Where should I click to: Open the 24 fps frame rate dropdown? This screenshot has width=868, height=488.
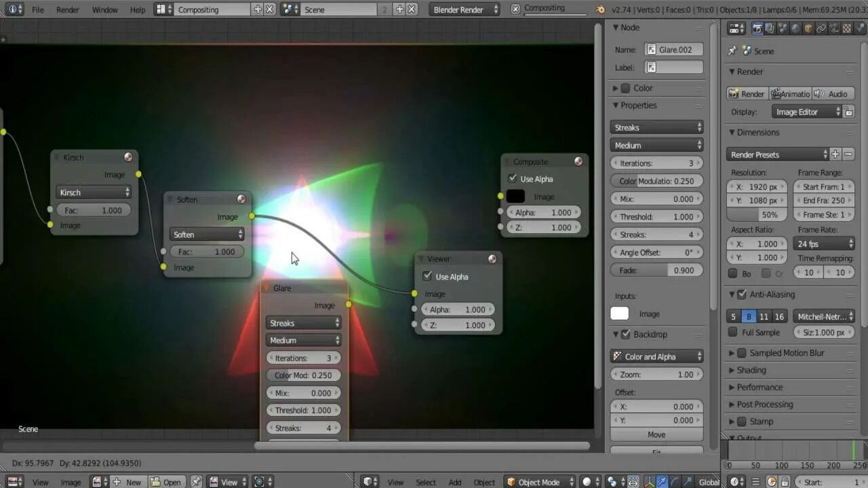point(824,244)
